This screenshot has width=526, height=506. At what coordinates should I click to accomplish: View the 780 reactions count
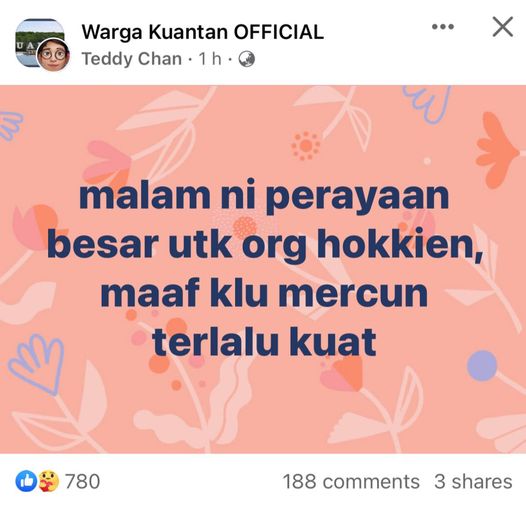pos(82,481)
